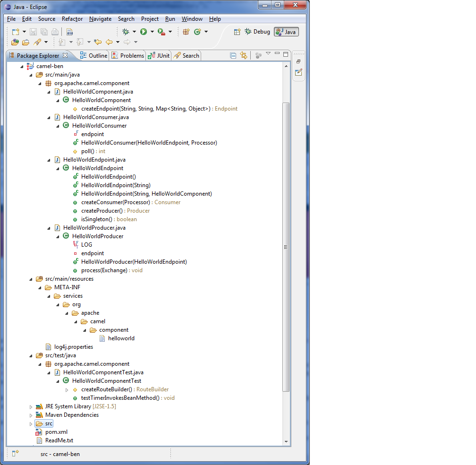The height and width of the screenshot is (465, 476).
Task: Click the New Java Package icon
Action: [186, 32]
